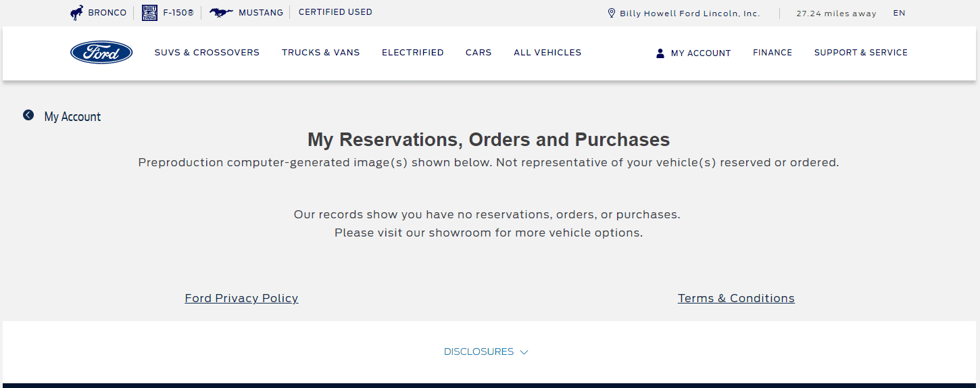Open the Ford Privacy Policy link
The image size is (980, 388).
pyautogui.click(x=241, y=298)
